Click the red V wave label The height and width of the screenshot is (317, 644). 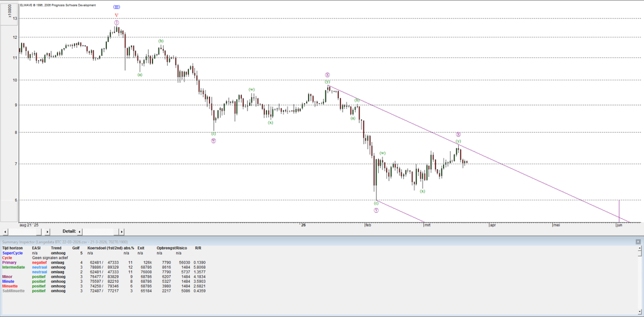(117, 15)
